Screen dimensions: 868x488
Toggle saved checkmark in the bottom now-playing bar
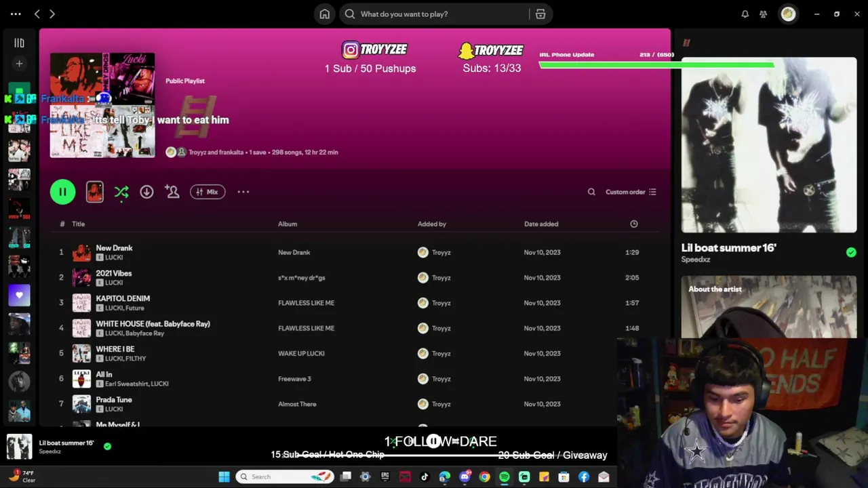[x=107, y=446]
